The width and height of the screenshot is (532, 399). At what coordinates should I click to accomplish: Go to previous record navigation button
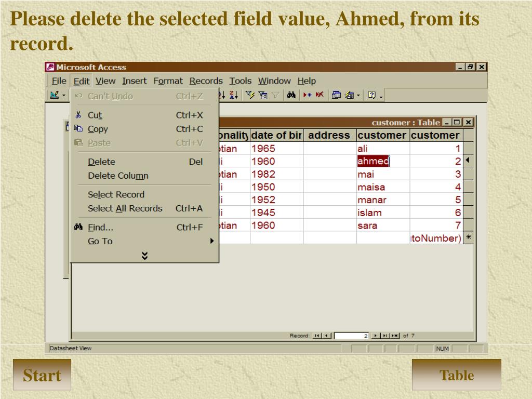pyautogui.click(x=326, y=336)
